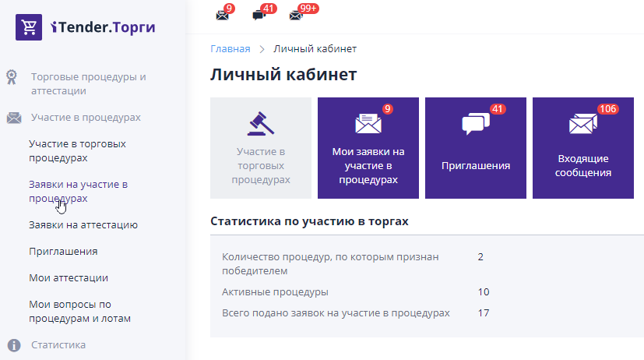Open the Входящие сообщения purple tile

[x=582, y=148]
